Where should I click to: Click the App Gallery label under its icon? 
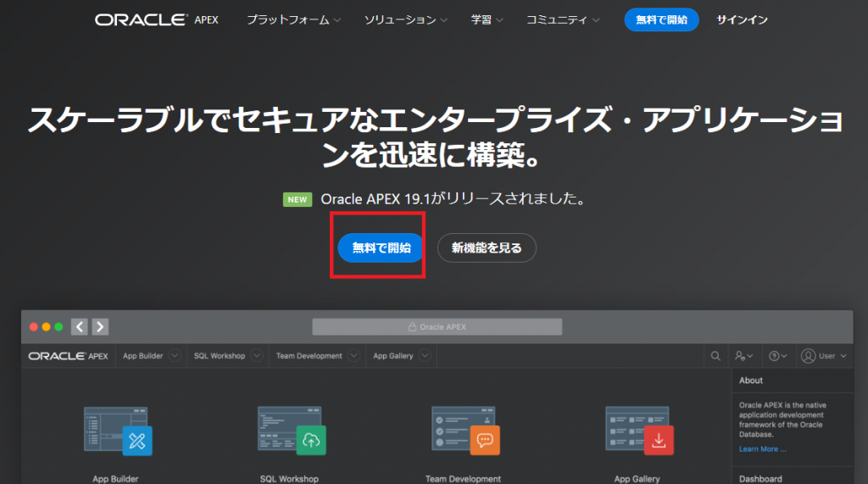[x=637, y=479]
